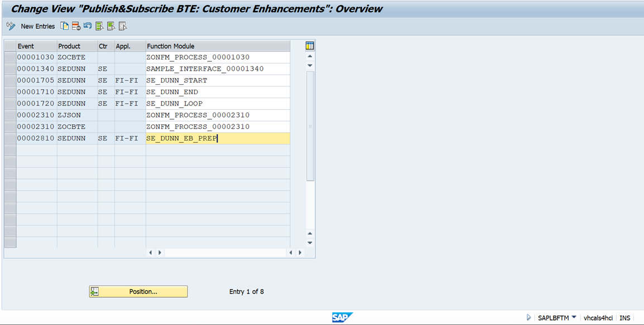Expand the status bar triangle arrow
The image size is (644, 325).
tap(528, 318)
